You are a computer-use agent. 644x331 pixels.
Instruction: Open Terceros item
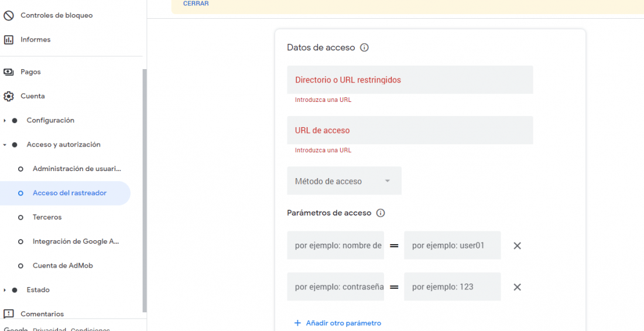tap(47, 217)
